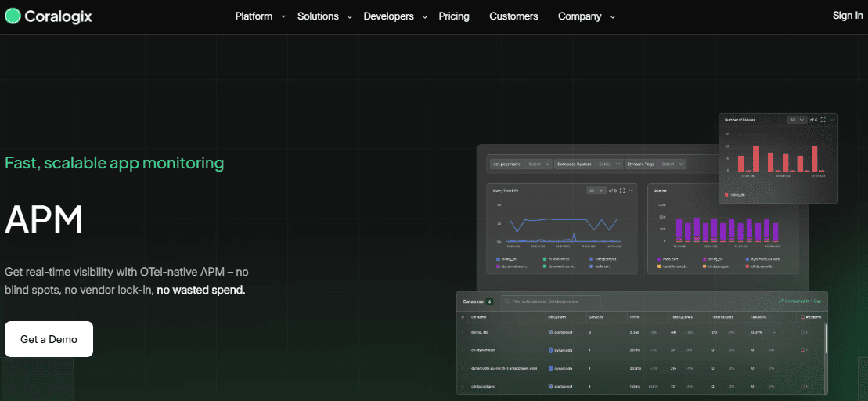
Task: Click the incident bell in cllrdspostgres row
Action: coord(803,386)
